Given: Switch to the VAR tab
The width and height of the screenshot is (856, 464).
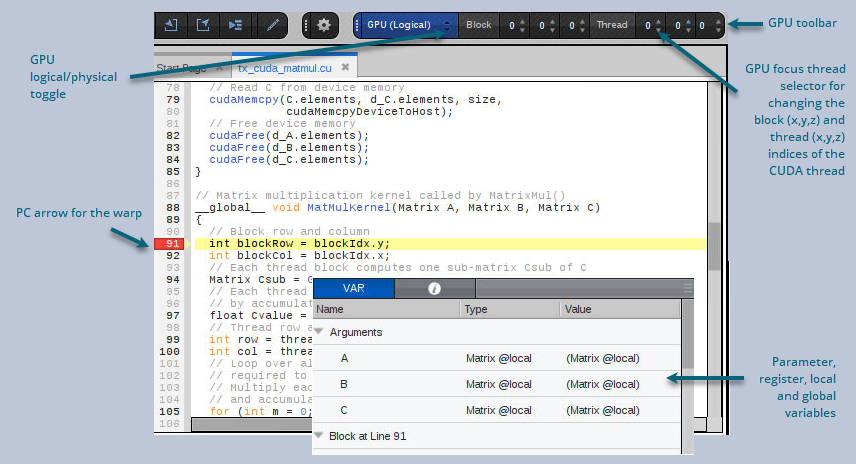Looking at the screenshot, I should [353, 288].
